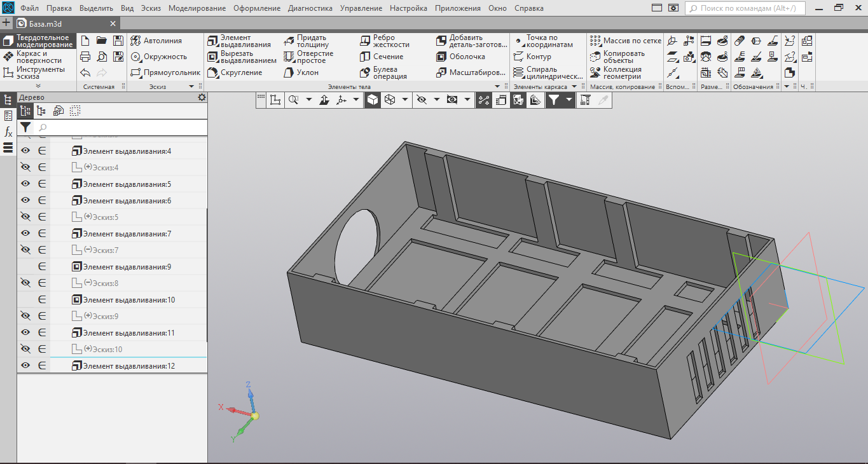Hide Элемент выдавливания:4 with eye icon

25,151
